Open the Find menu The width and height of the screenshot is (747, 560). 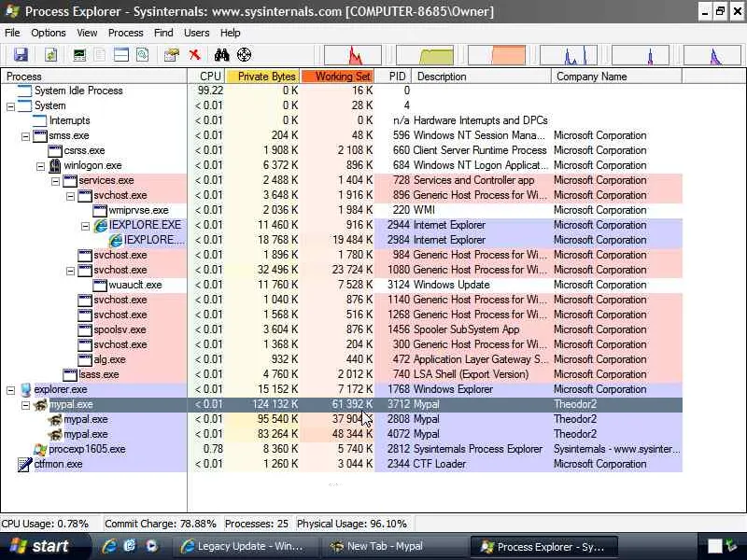[163, 33]
